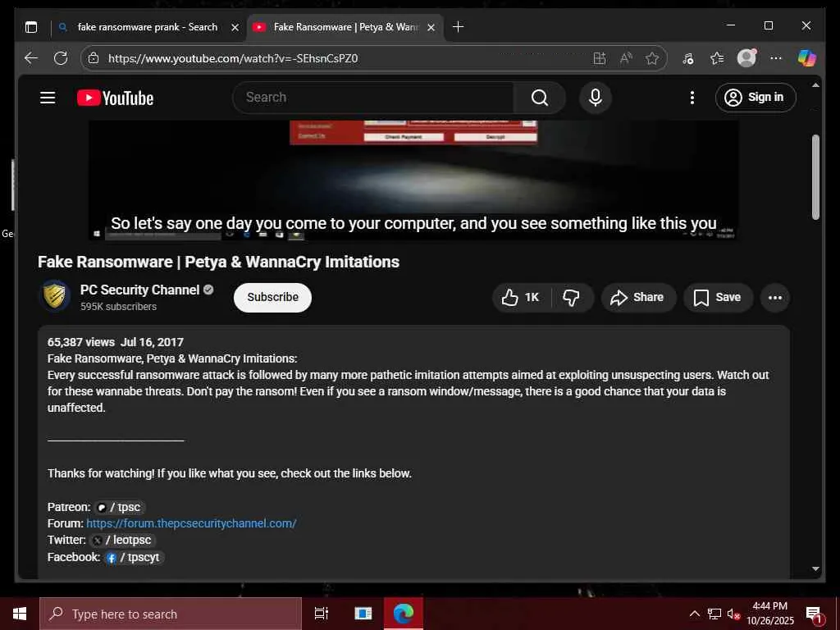Open a new browser tab
Image resolution: width=840 pixels, height=630 pixels.
tap(458, 27)
